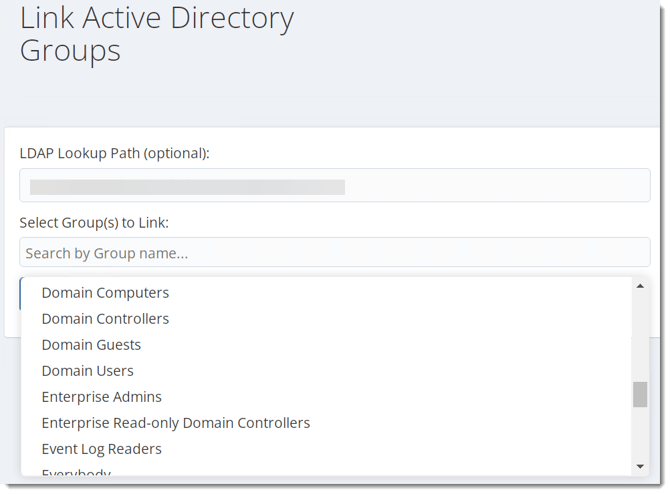Select the Domain Users group

coord(87,371)
